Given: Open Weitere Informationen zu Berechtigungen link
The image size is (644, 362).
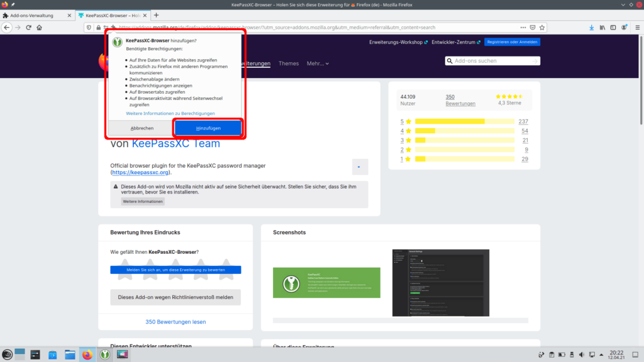Looking at the screenshot, I should click(x=170, y=113).
